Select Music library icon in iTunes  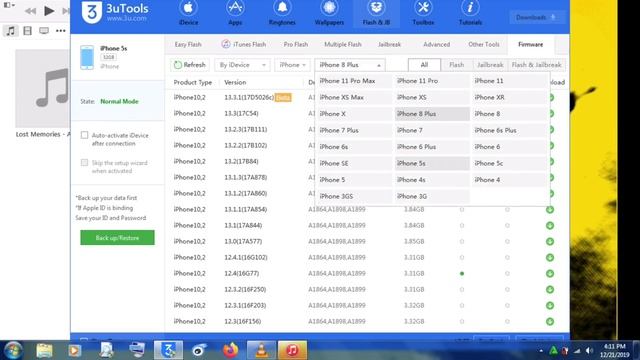click(x=11, y=31)
